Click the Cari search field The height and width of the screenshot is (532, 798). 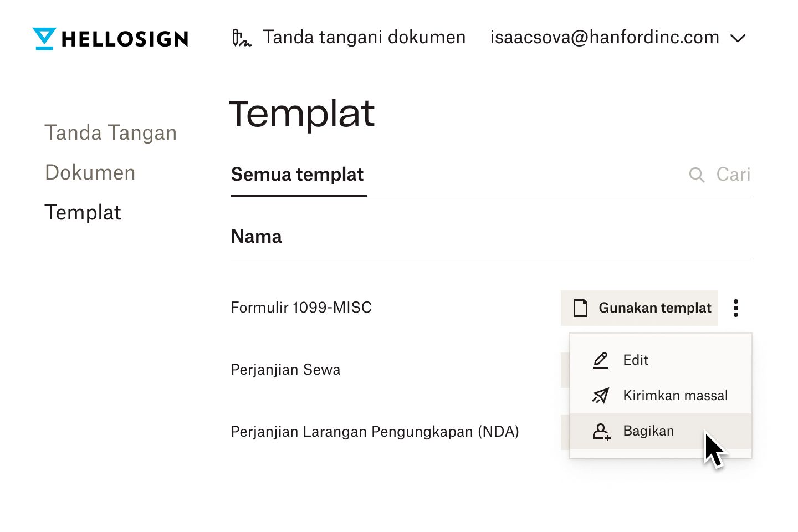(733, 175)
